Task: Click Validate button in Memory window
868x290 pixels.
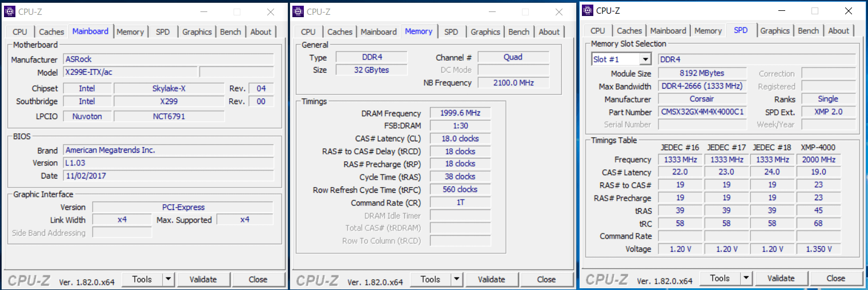Action: (x=492, y=279)
